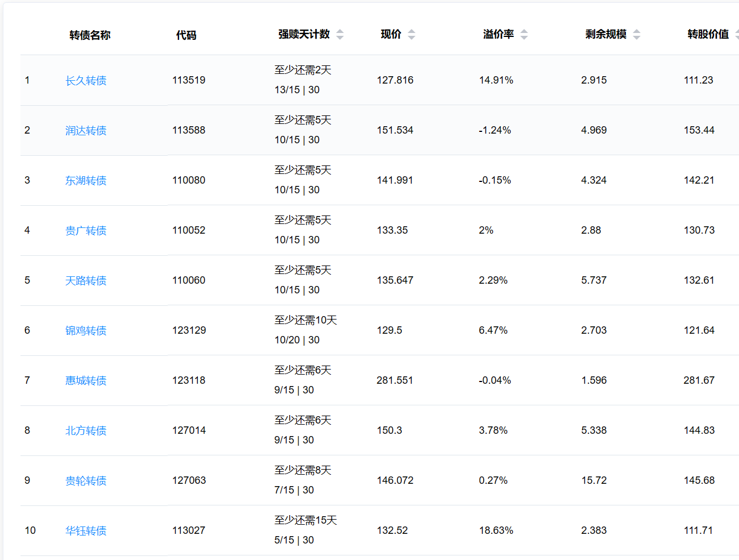Screen dimensions: 739x560
Task: View 北方转债 bond page
Action: click(86, 431)
